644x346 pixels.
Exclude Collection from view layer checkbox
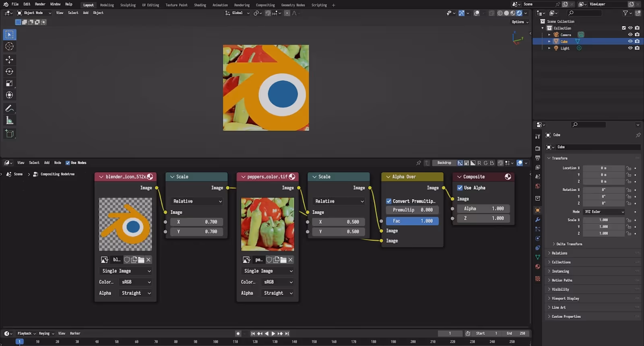(624, 28)
